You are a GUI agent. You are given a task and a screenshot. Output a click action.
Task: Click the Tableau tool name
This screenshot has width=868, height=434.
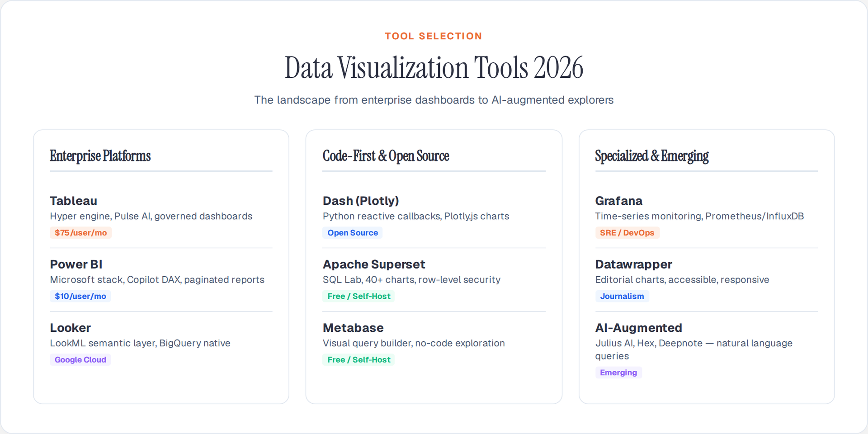74,201
